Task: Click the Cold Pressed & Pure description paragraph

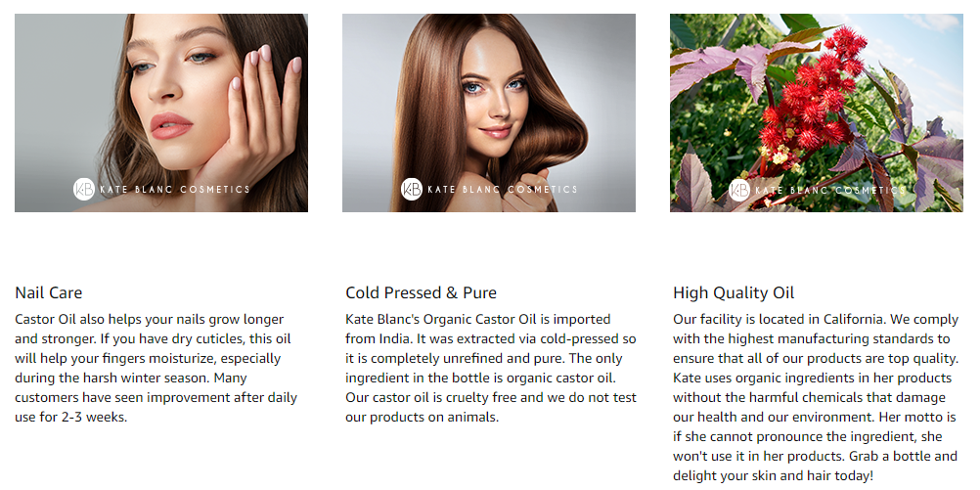Action: pos(491,368)
